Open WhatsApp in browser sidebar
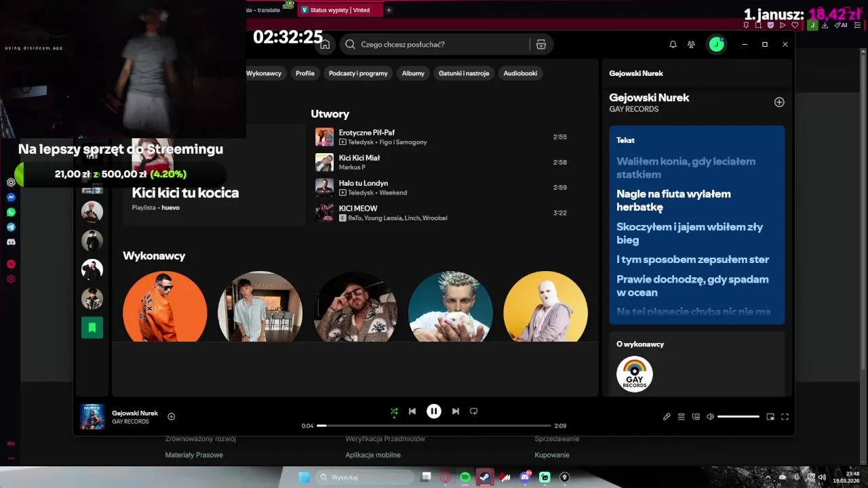This screenshot has height=488, width=868. (11, 212)
